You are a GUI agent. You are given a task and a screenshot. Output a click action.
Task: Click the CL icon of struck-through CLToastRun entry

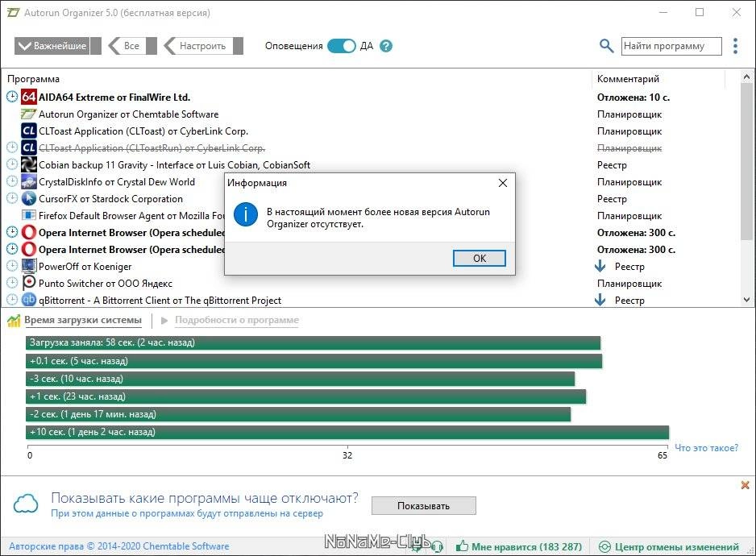(28, 147)
